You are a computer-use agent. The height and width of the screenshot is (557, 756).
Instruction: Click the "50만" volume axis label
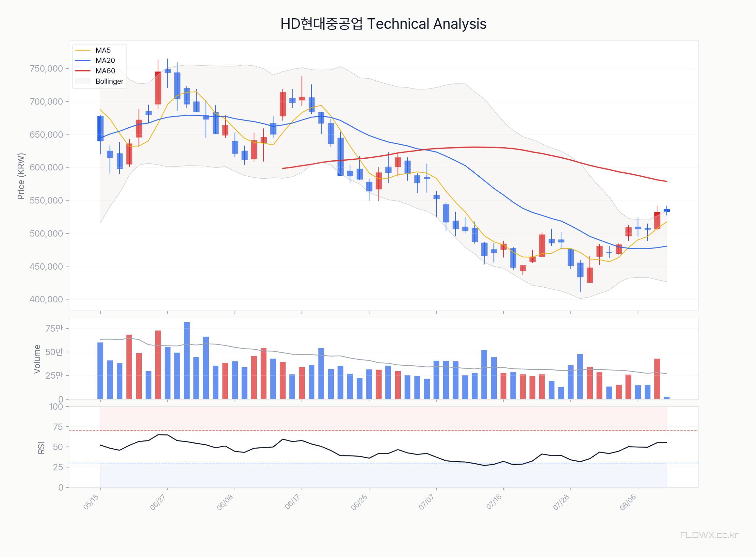(54, 352)
